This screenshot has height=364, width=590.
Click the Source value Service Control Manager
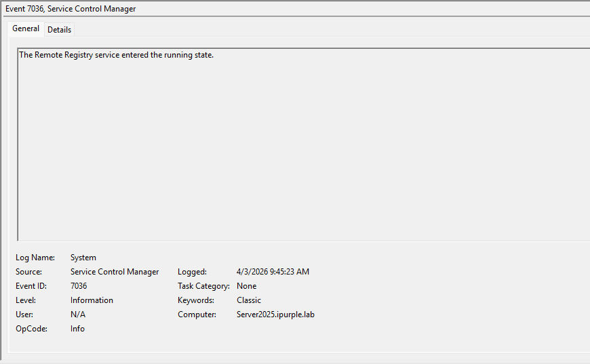115,272
